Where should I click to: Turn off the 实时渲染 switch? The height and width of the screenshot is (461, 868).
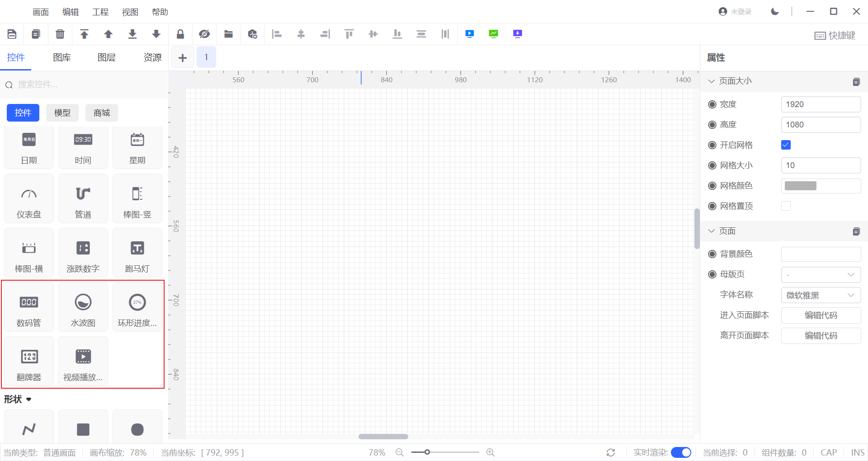pyautogui.click(x=681, y=452)
